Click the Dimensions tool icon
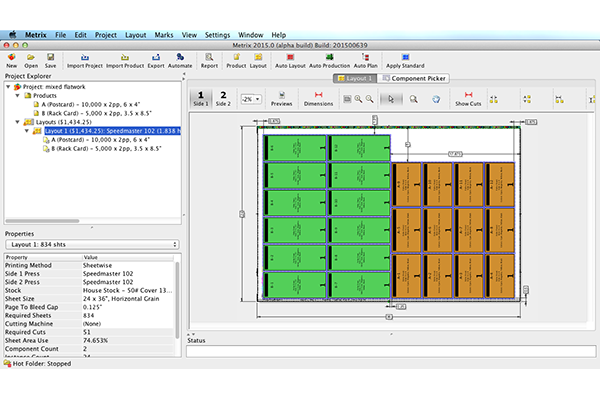Screen dimensions: 600x400 (x=318, y=98)
